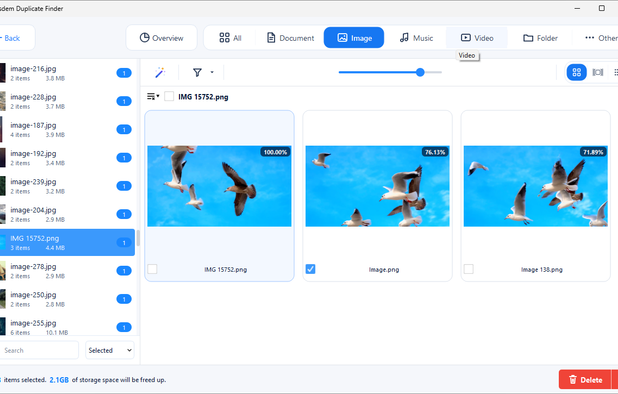Click the thumbnail icon of image-192.jpg row

point(3,158)
